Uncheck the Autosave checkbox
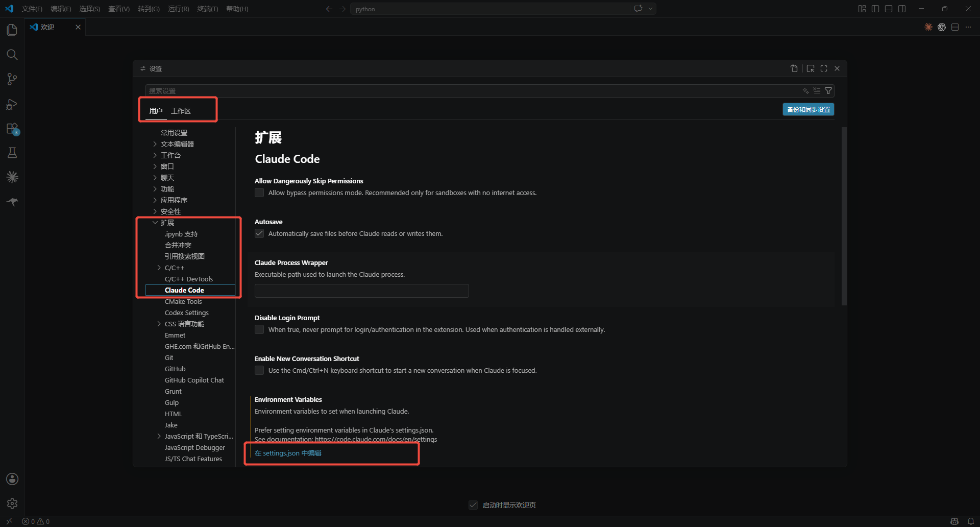This screenshot has width=980, height=527. click(259, 233)
